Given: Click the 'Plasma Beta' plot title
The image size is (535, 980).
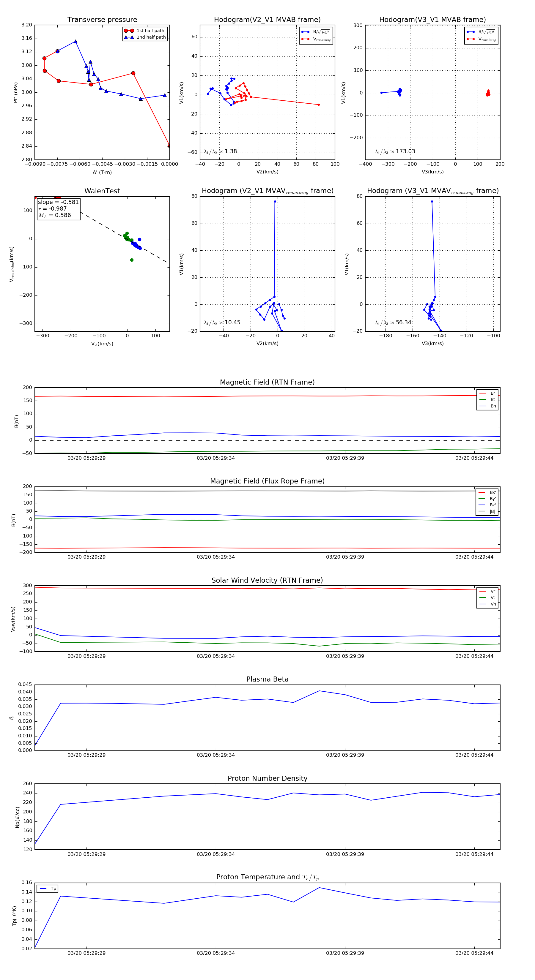Looking at the screenshot, I should pyautogui.click(x=267, y=679).
